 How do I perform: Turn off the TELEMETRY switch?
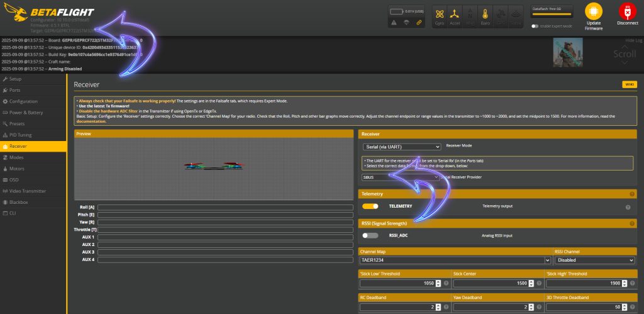(x=370, y=206)
